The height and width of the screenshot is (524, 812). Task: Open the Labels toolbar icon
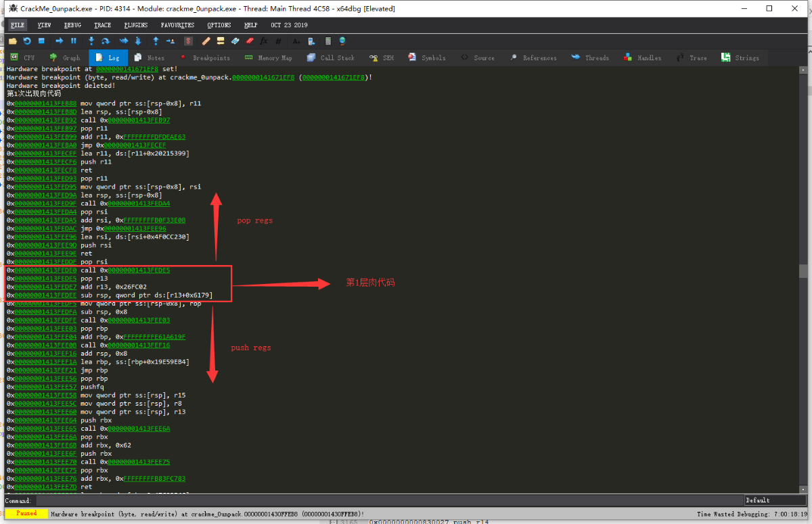[235, 41]
